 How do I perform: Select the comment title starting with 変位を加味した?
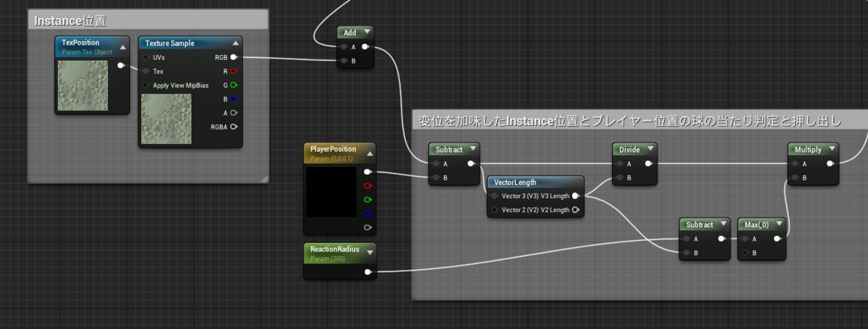(630, 121)
